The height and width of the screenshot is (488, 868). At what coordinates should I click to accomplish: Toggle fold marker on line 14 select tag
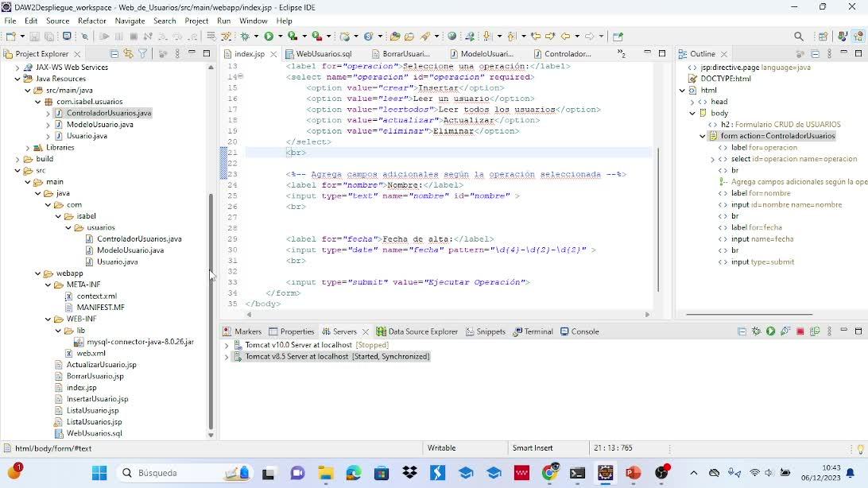pos(240,77)
